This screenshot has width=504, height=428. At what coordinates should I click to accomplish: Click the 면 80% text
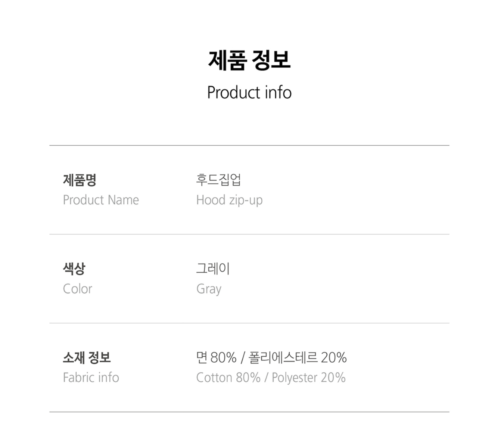point(216,357)
